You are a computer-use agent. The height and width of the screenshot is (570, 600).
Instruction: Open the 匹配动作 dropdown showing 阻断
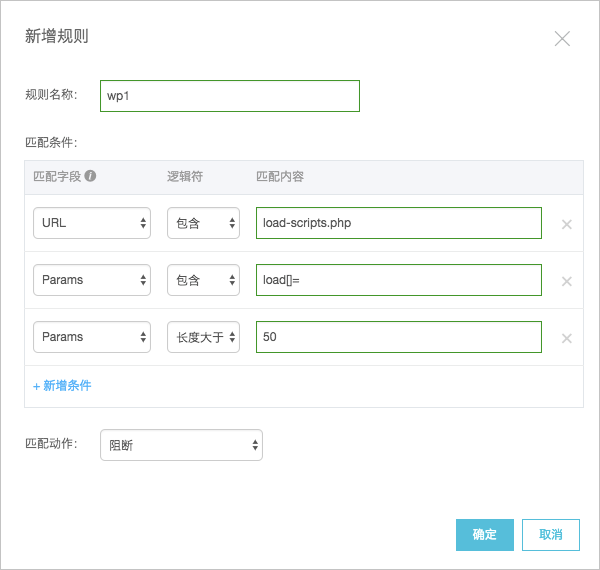click(181, 445)
